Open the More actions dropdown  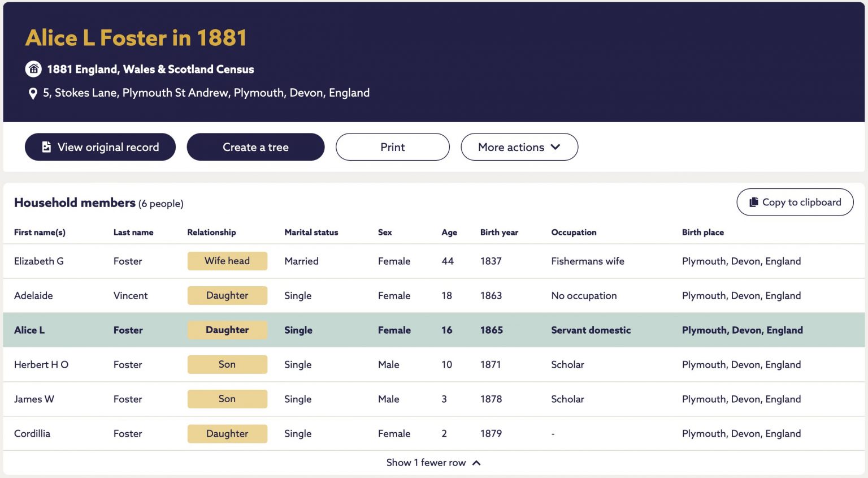(519, 147)
